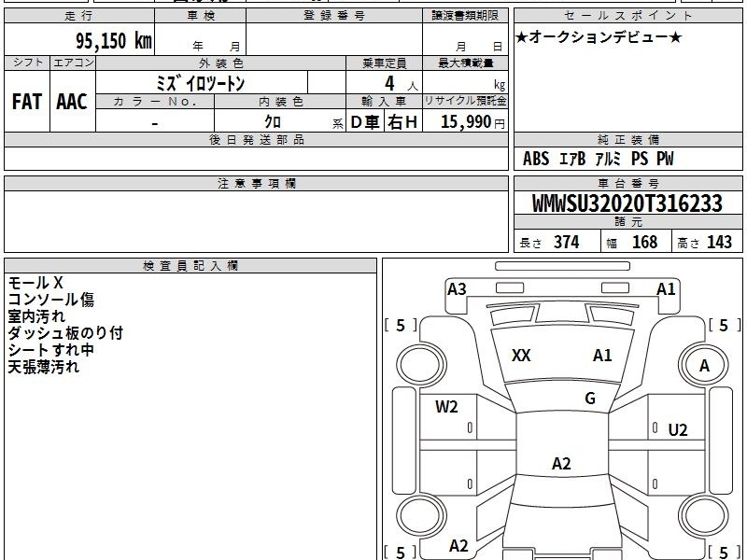
Task: Click the 幅 168 dimension
Action: (632, 243)
